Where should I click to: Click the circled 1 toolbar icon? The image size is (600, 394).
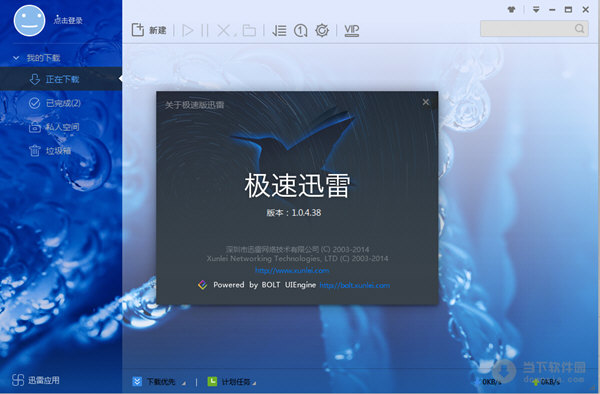[x=300, y=30]
